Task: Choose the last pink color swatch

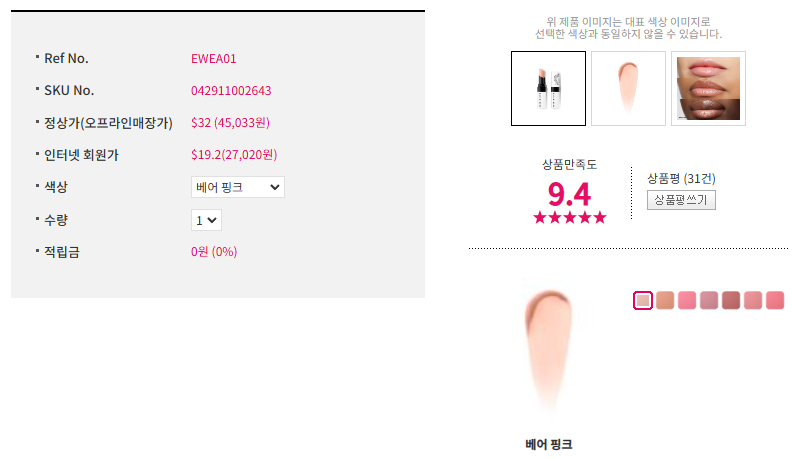Action: click(775, 300)
